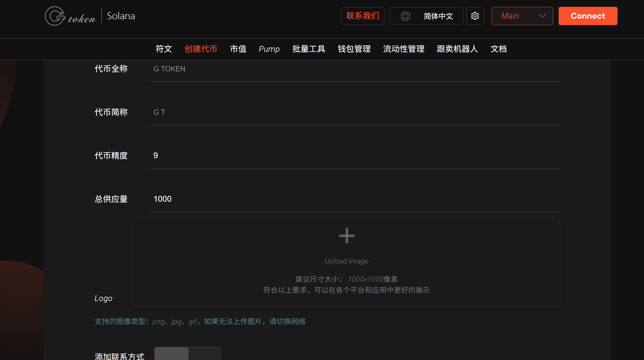
Task: Click the 符合以上要求 description line
Action: pos(346,290)
